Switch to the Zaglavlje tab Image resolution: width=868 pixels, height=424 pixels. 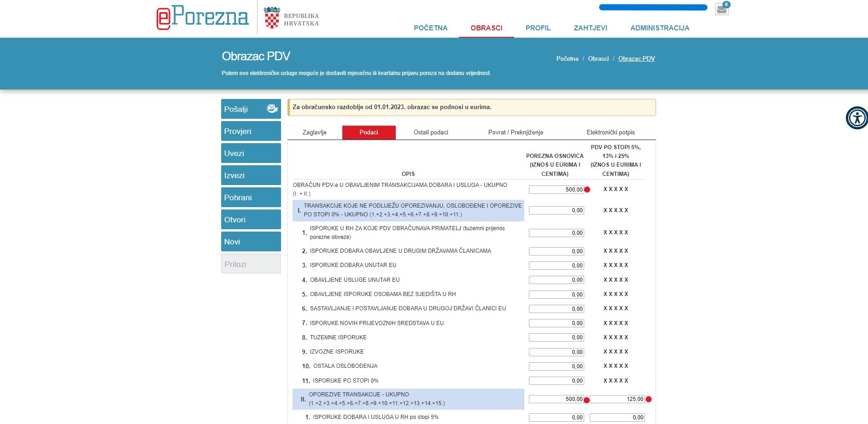coord(315,133)
